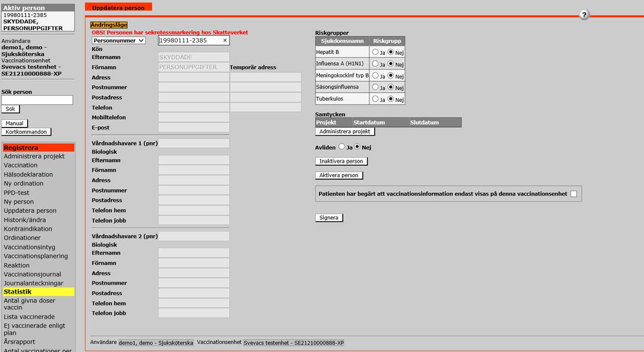Screen dimensions: 644x352
Task: Select Ja for Meningokockinf typ B
Action: pos(375,75)
